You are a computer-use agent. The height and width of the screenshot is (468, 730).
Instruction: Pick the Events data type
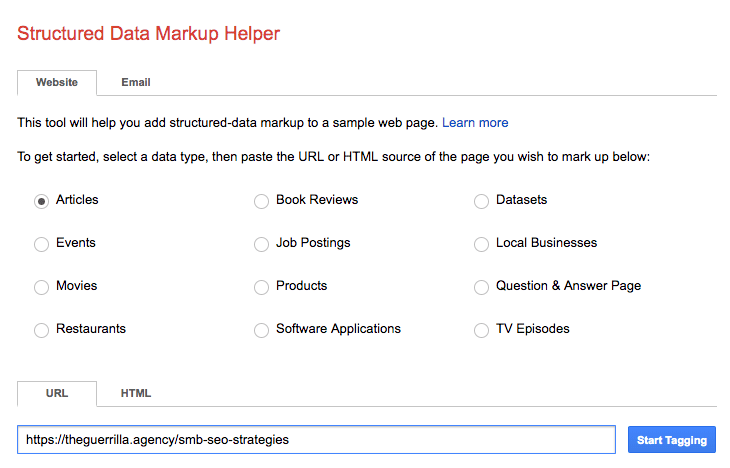41,244
